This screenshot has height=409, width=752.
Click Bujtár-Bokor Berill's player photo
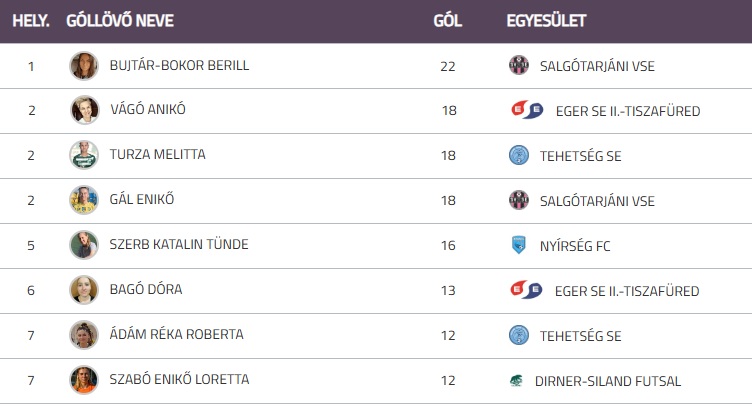[84, 66]
